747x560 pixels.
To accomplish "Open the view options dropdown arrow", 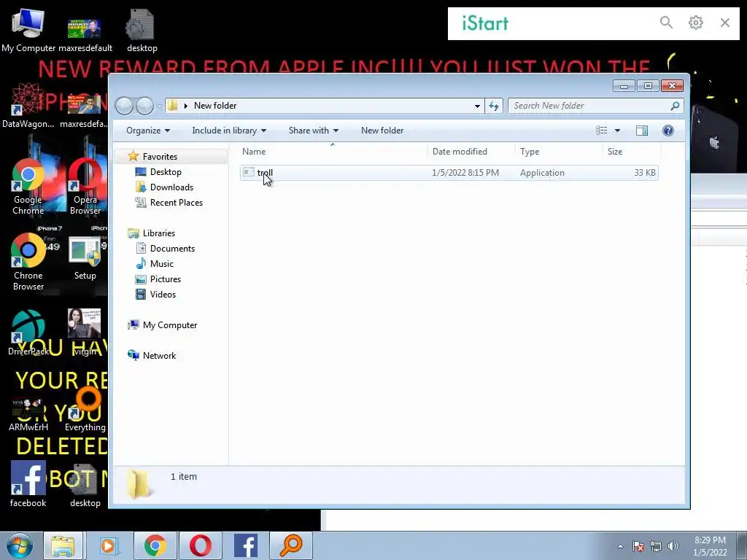I will click(617, 131).
